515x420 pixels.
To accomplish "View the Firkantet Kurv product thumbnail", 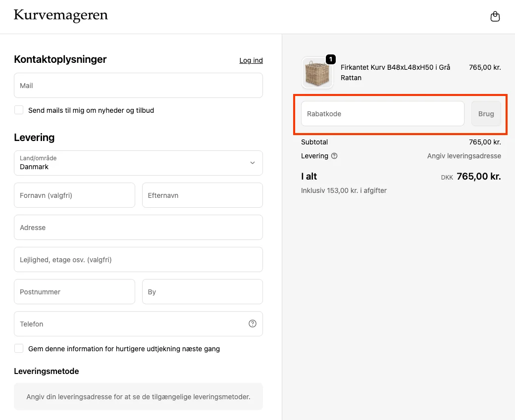I will [x=317, y=72].
